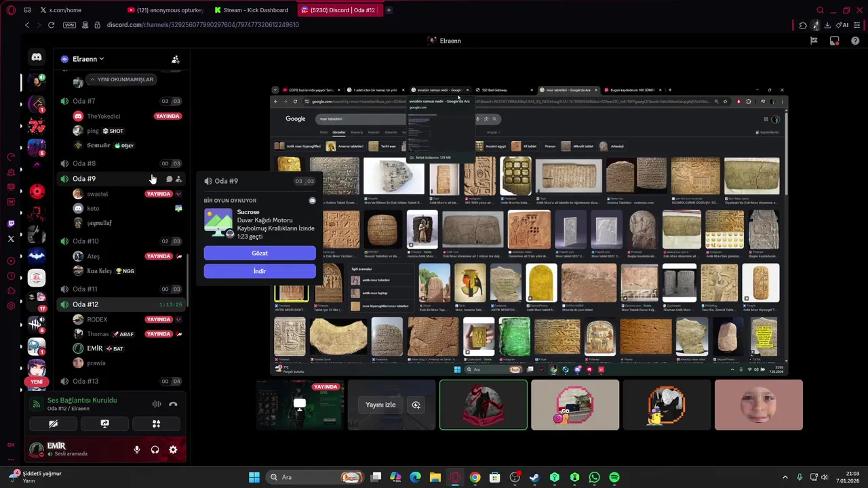Select user Ateş in Oda #10

tap(94, 256)
